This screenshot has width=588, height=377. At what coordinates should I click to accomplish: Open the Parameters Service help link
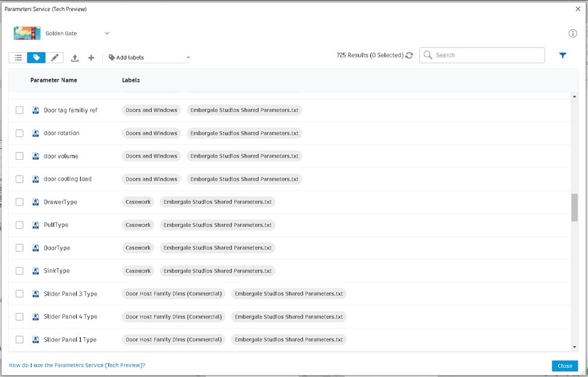coord(77,366)
